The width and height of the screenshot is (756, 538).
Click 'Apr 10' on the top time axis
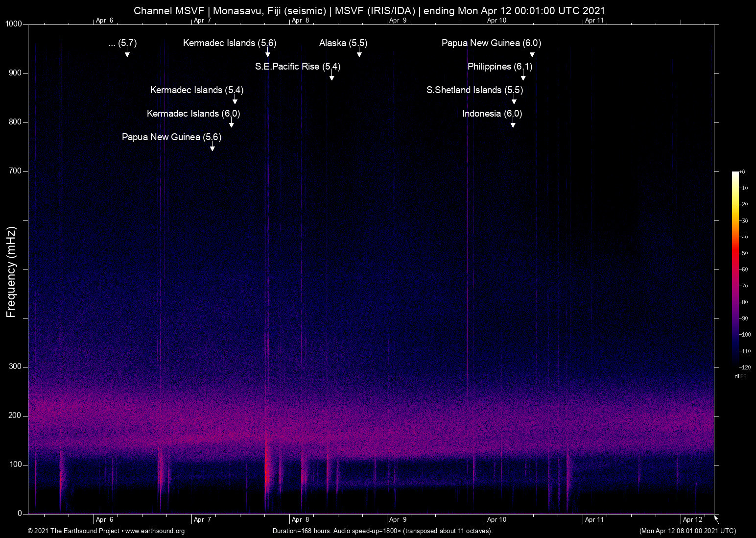click(496, 21)
